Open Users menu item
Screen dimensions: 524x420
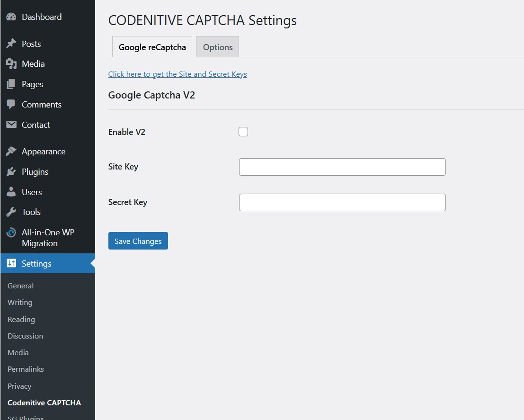[x=32, y=192]
